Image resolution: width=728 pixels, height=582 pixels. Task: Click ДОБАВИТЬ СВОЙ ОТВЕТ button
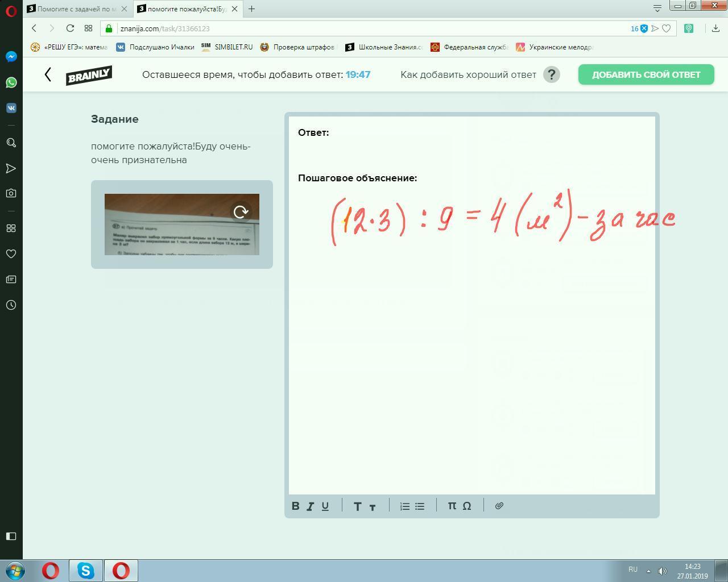pyautogui.click(x=646, y=74)
